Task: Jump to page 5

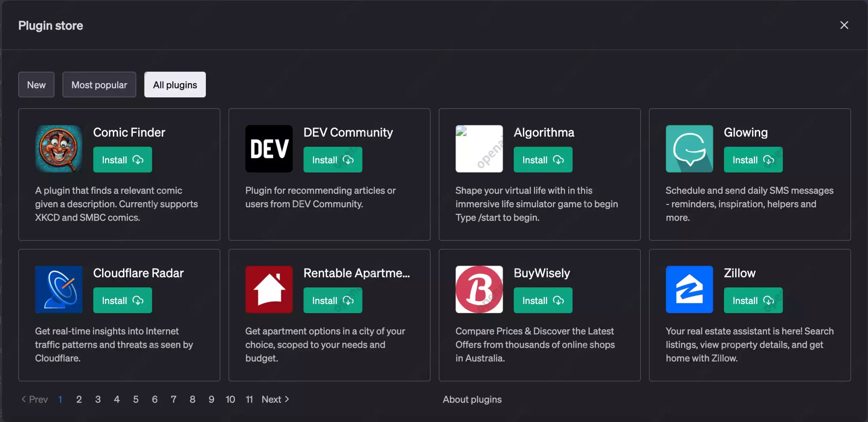Action: pos(136,399)
